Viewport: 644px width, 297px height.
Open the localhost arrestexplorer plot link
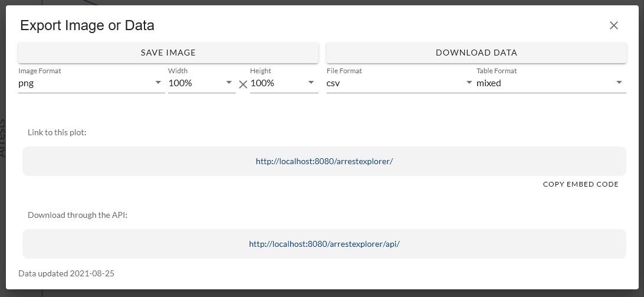pos(324,161)
